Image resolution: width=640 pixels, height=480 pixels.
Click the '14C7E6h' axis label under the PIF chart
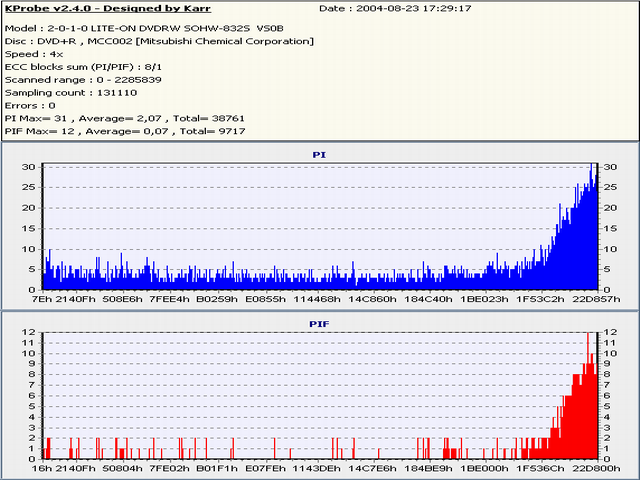point(372,468)
